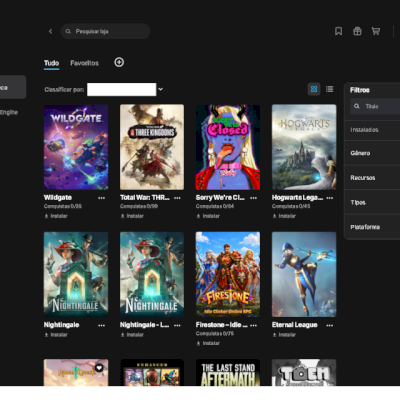
Task: Open Sorry We're Closed cover art
Action: (228, 147)
